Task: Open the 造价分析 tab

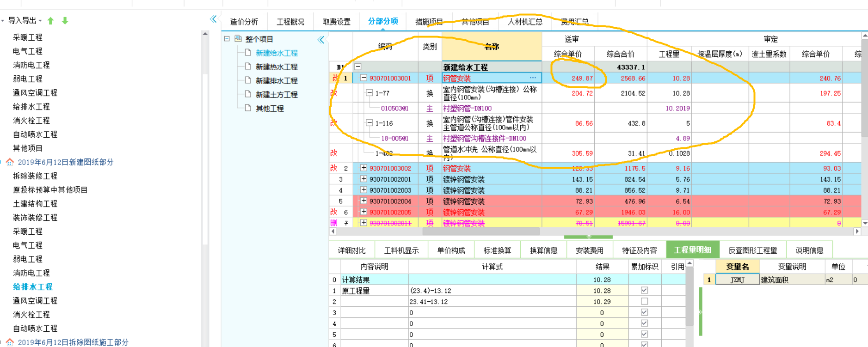Action: coord(244,22)
